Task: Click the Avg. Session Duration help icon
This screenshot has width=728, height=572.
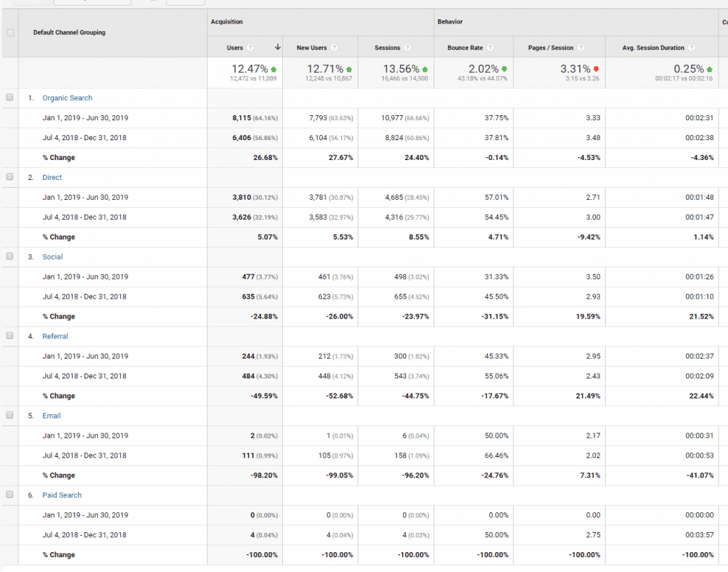Action: (x=692, y=48)
